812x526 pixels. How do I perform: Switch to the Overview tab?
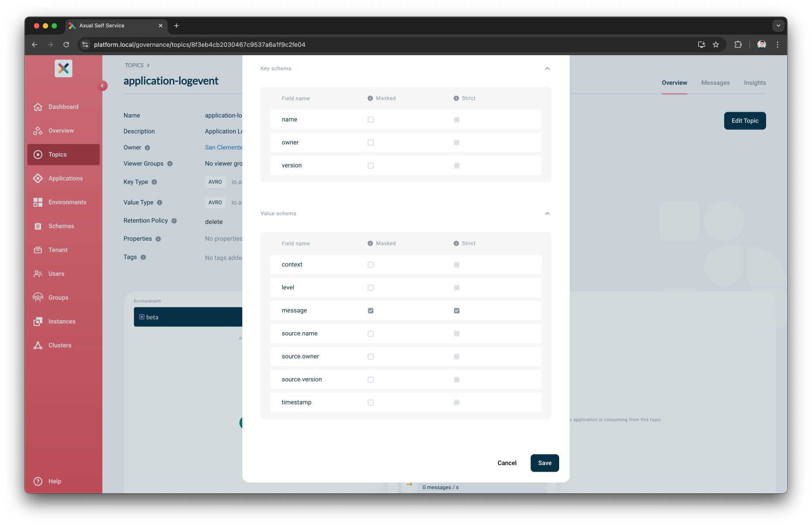(x=674, y=83)
